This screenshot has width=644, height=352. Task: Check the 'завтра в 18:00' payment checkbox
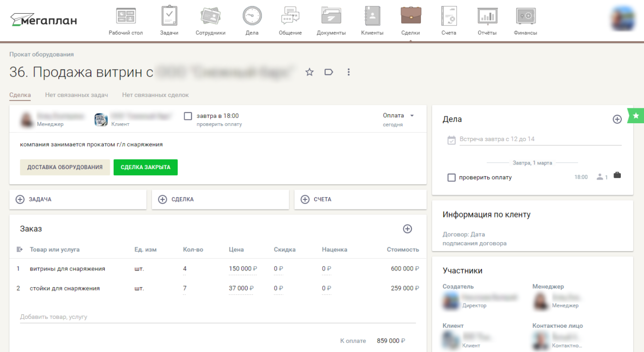coord(188,116)
